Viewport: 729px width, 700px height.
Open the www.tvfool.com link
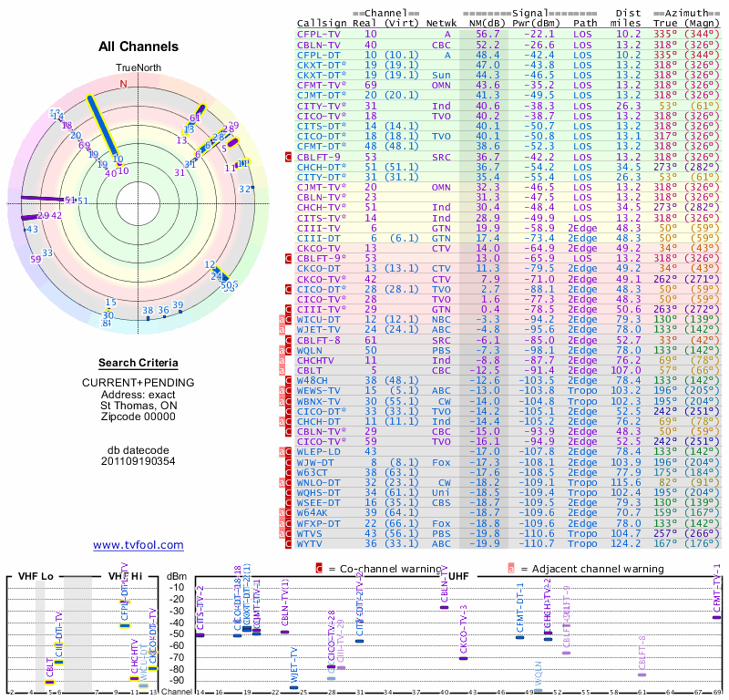(x=139, y=545)
